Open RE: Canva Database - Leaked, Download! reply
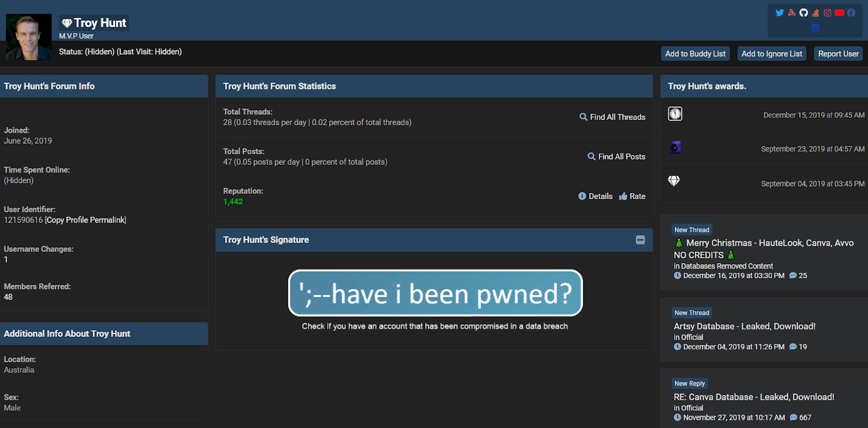Image resolution: width=868 pixels, height=428 pixels. 754,397
